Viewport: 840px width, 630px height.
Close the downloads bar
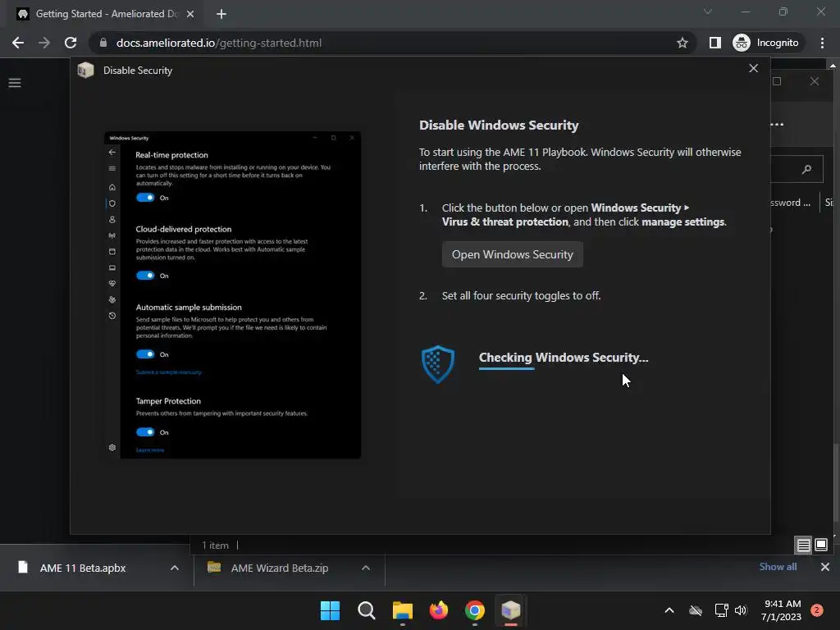825,567
